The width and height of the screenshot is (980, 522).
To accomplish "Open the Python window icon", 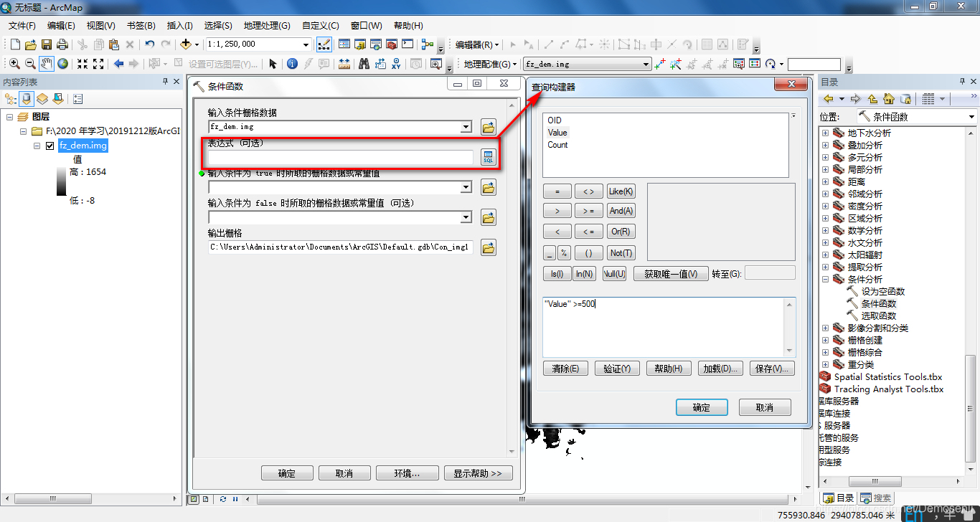I will point(407,44).
